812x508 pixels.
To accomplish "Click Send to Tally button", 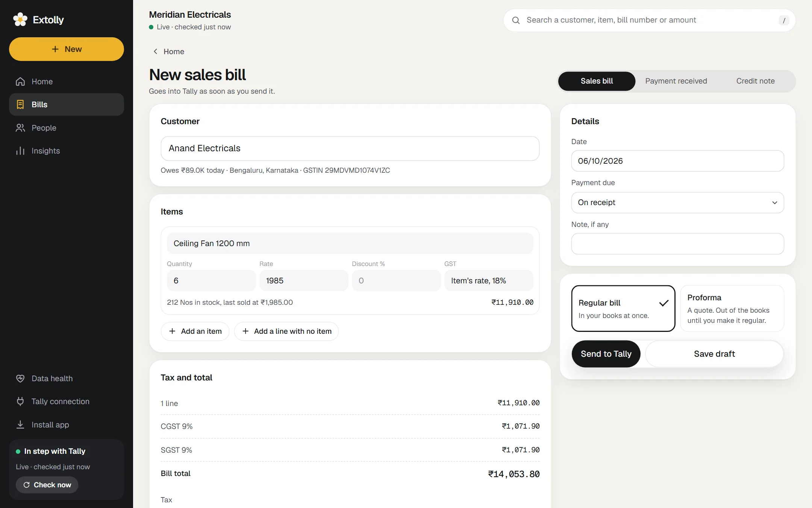I will (x=606, y=354).
